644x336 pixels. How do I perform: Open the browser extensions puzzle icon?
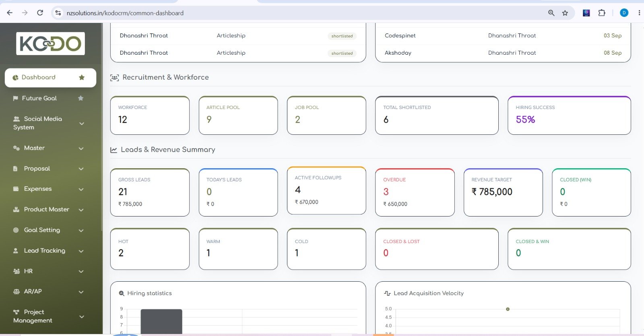[602, 13]
